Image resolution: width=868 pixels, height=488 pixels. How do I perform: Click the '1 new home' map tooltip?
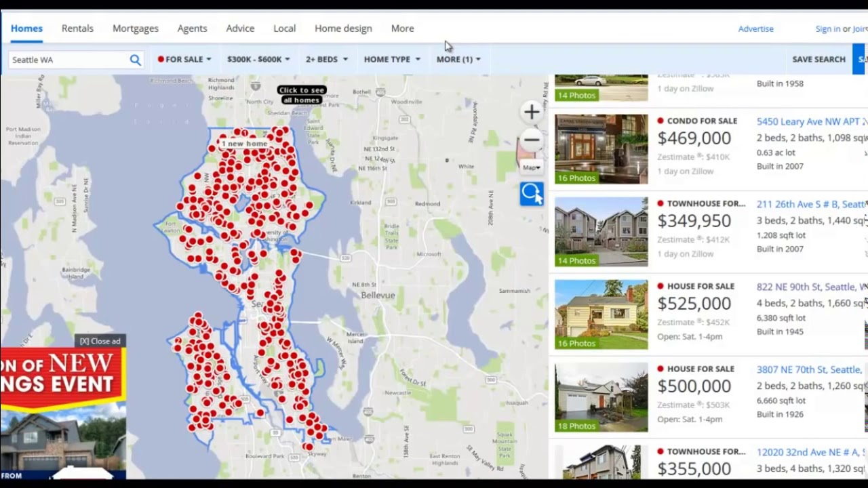pyautogui.click(x=244, y=144)
